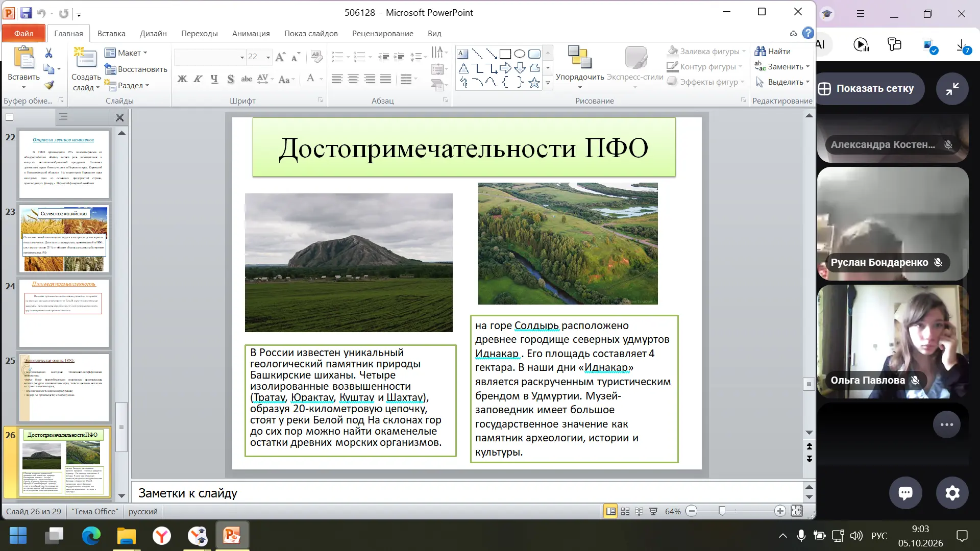Start slideshow from status bar icon
The width and height of the screenshot is (980, 551).
tap(653, 511)
